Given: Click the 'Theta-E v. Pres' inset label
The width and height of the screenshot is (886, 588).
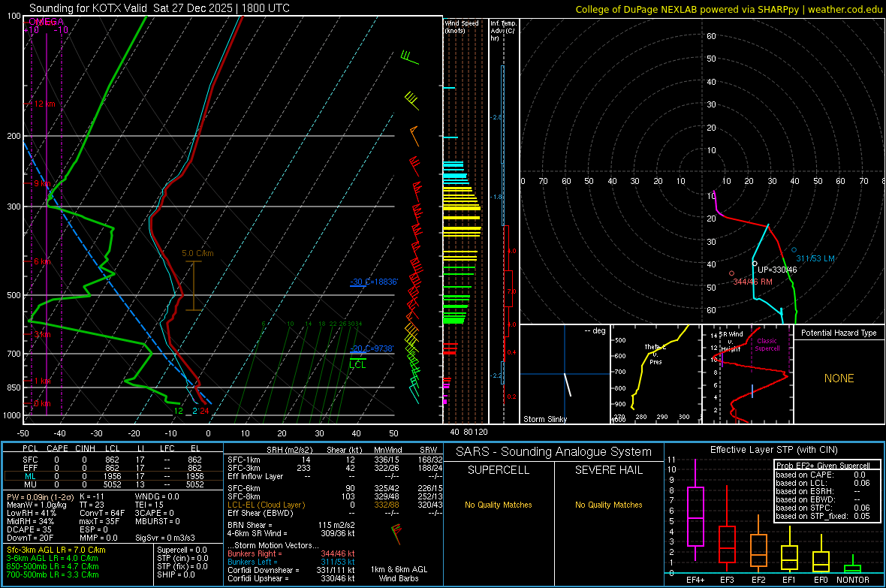Looking at the screenshot, I should point(655,354).
